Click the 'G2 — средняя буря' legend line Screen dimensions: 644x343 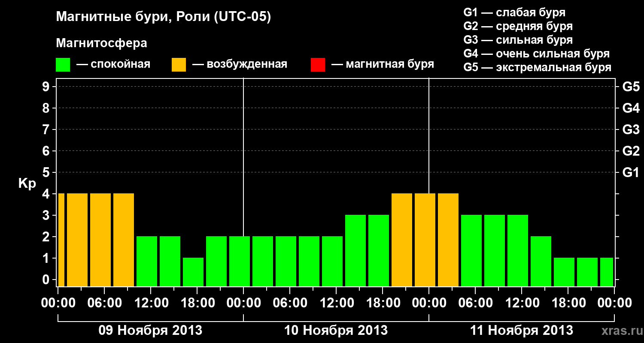(518, 26)
